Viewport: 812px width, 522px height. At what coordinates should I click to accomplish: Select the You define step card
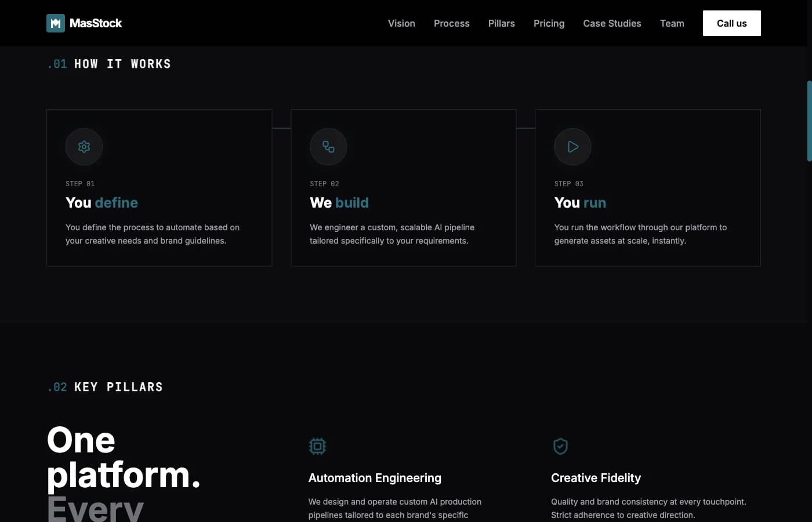click(x=159, y=187)
